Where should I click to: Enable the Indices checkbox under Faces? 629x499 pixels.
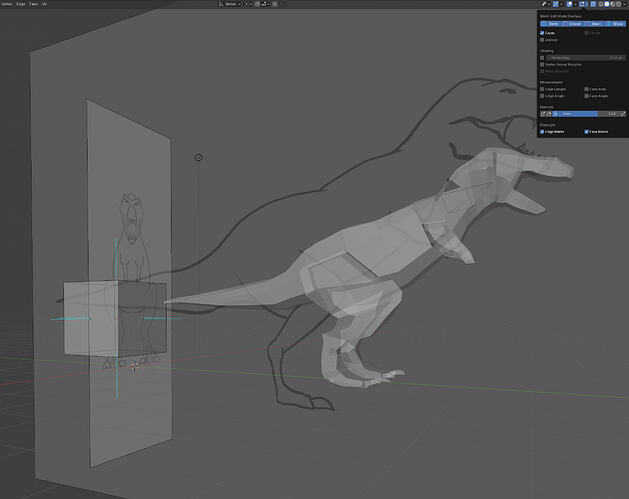pos(542,40)
